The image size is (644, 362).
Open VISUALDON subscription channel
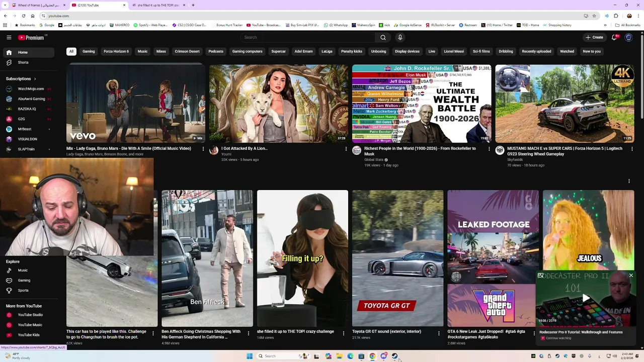point(28,139)
